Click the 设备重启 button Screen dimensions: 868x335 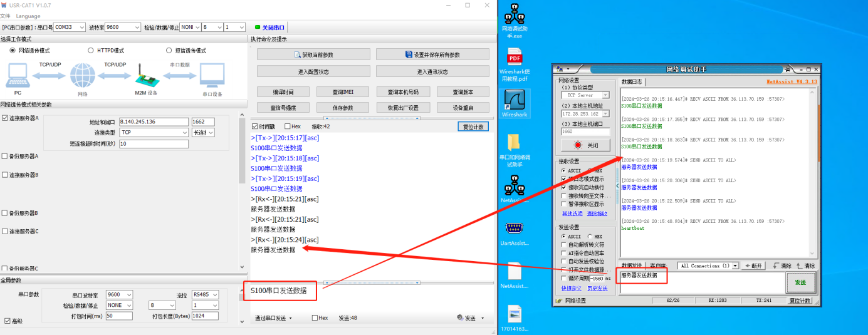tap(463, 108)
